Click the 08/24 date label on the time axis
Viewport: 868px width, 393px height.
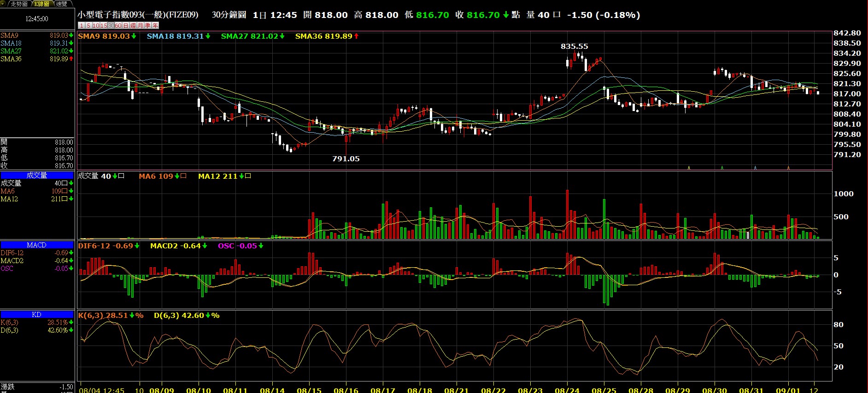click(x=567, y=390)
